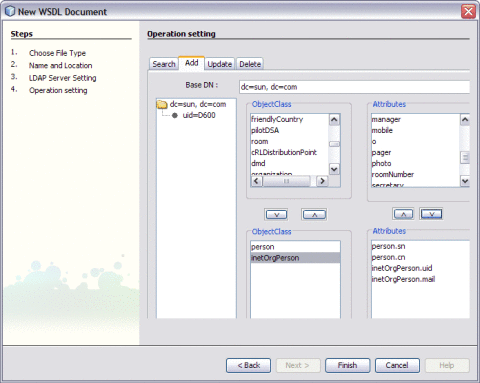Click ObjectClass list scroll down arrow

pos(334,169)
